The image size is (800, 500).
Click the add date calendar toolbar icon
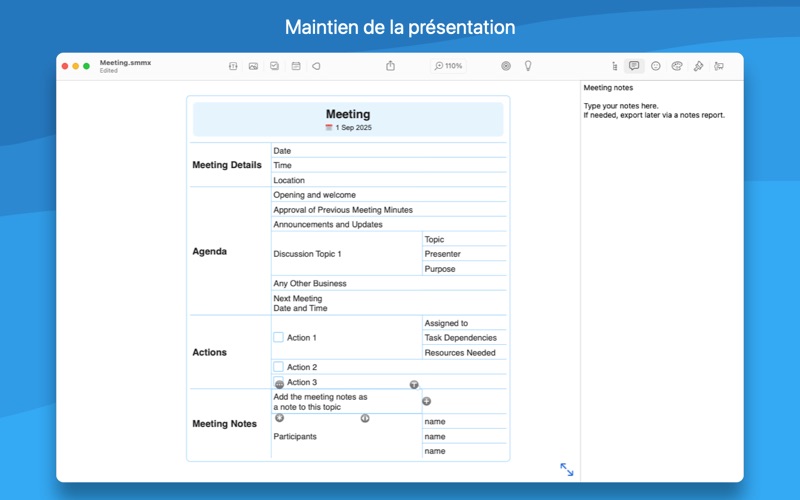point(296,66)
